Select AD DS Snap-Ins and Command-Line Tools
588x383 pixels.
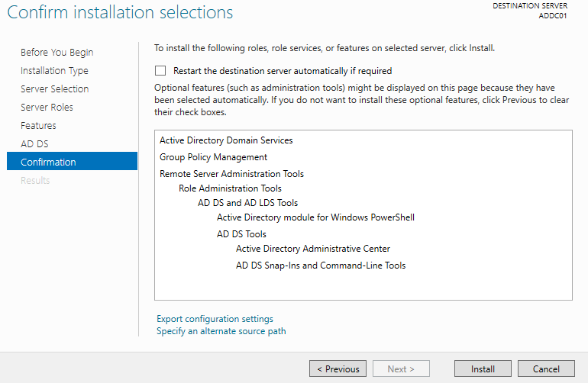pyautogui.click(x=321, y=266)
